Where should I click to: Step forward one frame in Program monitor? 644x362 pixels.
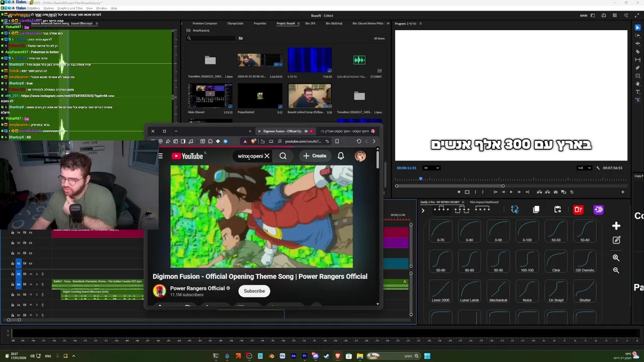coord(519,192)
